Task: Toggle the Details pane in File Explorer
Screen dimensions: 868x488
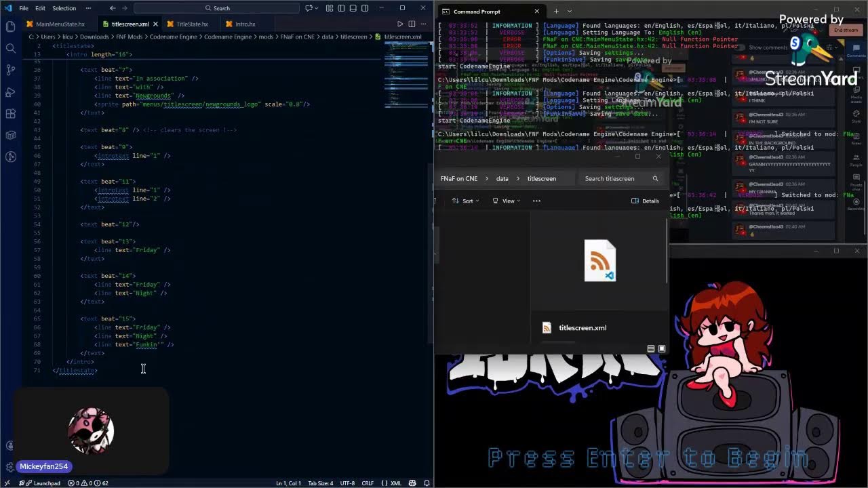Action: [645, 201]
